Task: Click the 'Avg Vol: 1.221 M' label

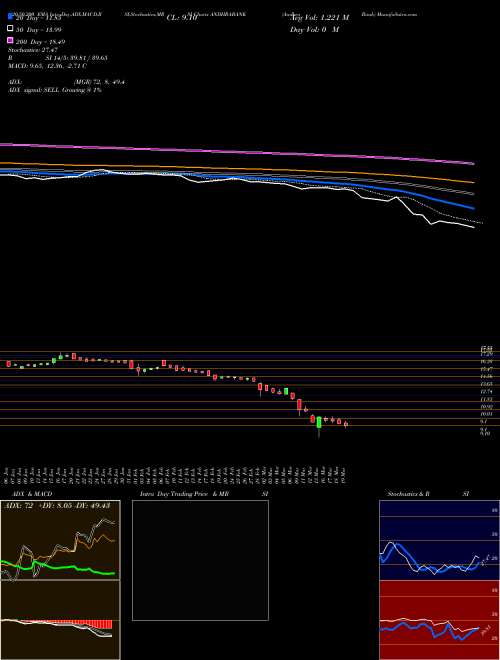Action: coord(321,18)
